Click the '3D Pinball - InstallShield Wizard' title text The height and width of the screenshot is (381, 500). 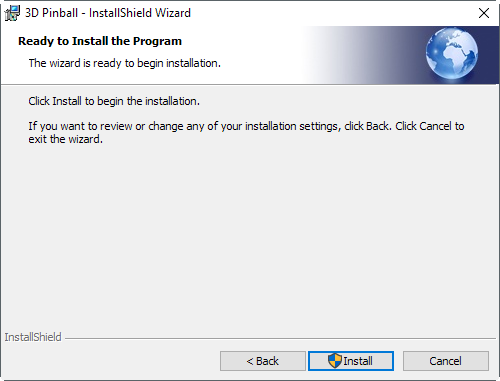pos(108,13)
